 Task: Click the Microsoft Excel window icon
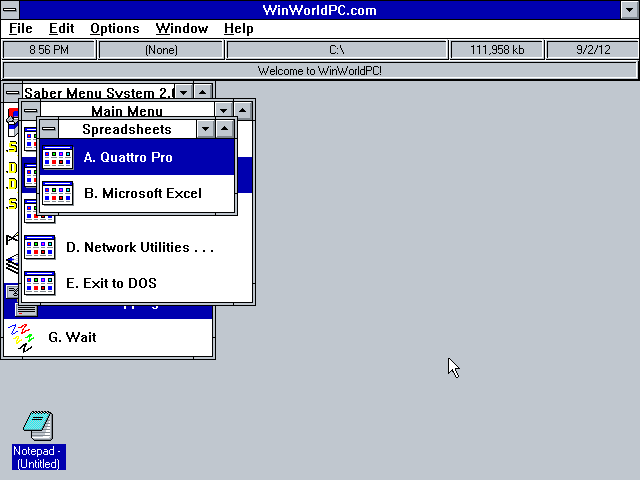58,193
